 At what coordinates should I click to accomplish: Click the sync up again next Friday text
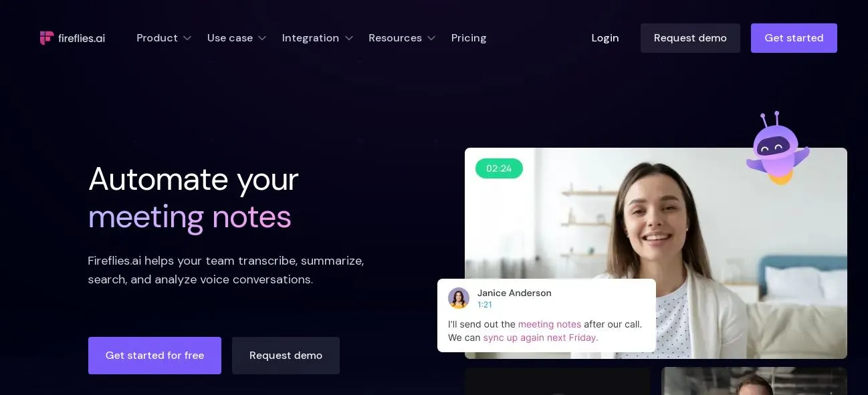[540, 338]
